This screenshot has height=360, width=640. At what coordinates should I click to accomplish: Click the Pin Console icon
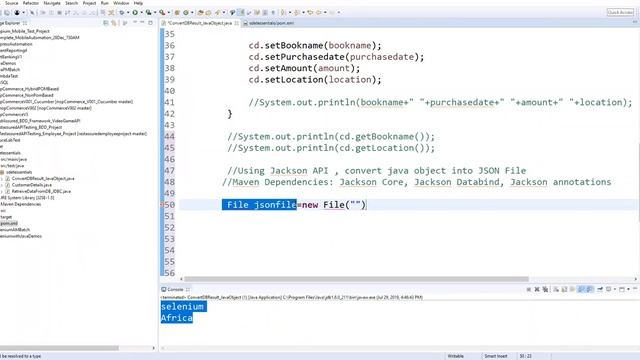[600, 289]
